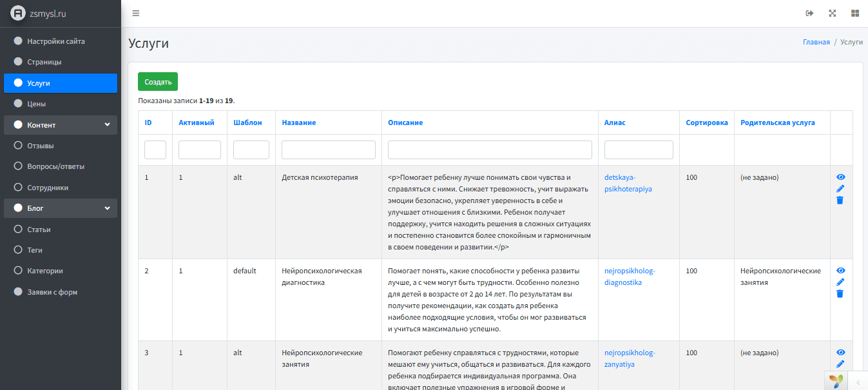Viewport: 868px width, 390px height.
Task: View Нейропсихологическая диагностика using eye icon
Action: [x=840, y=271]
